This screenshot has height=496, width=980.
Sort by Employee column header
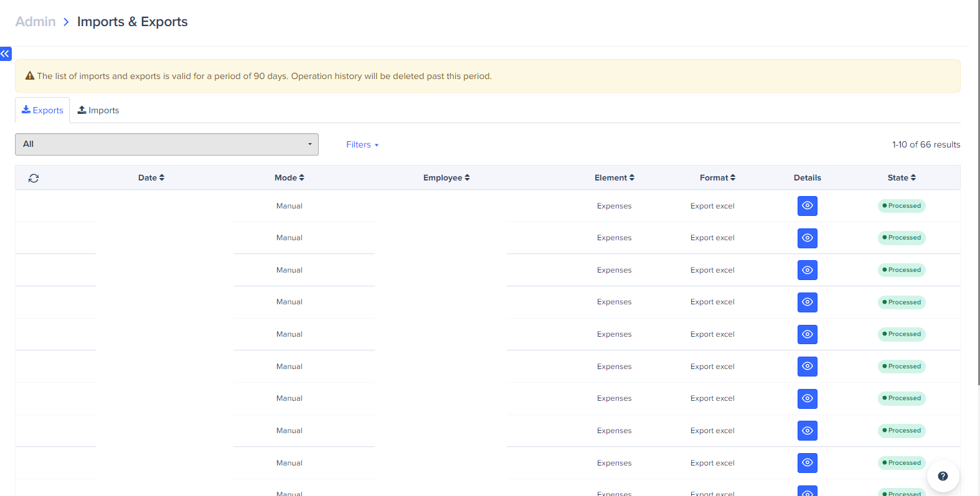coord(446,178)
